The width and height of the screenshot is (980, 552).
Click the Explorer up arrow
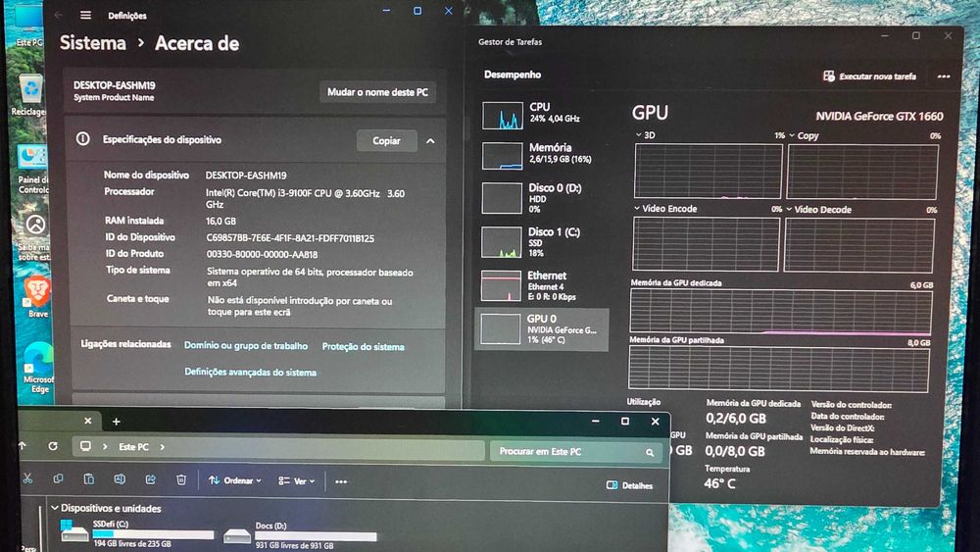click(23, 446)
